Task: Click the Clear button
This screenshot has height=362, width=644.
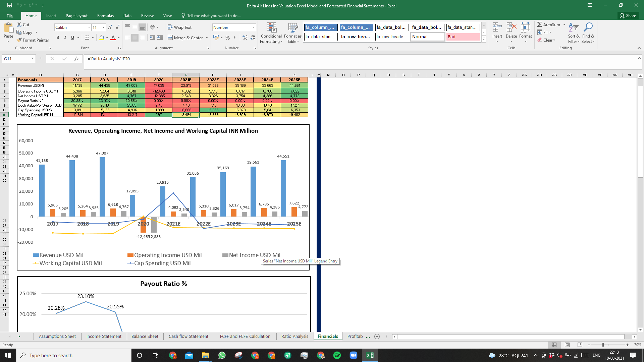Action: 547,40
